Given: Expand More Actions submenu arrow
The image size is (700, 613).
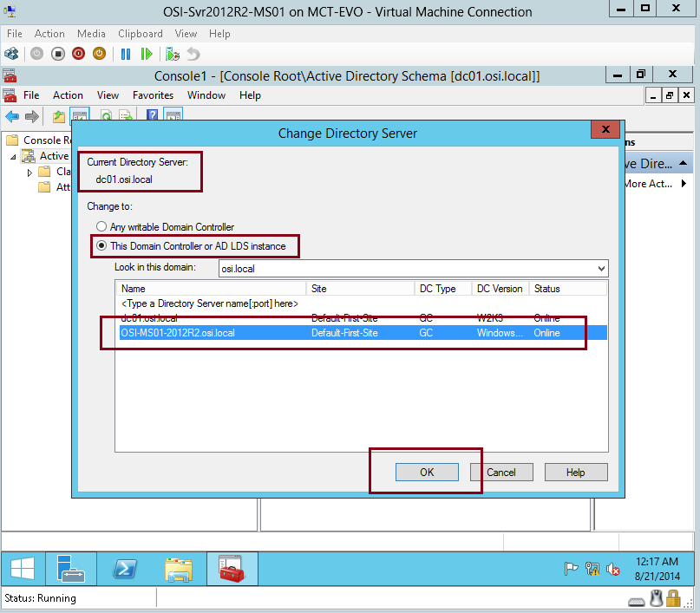Looking at the screenshot, I should click(684, 183).
